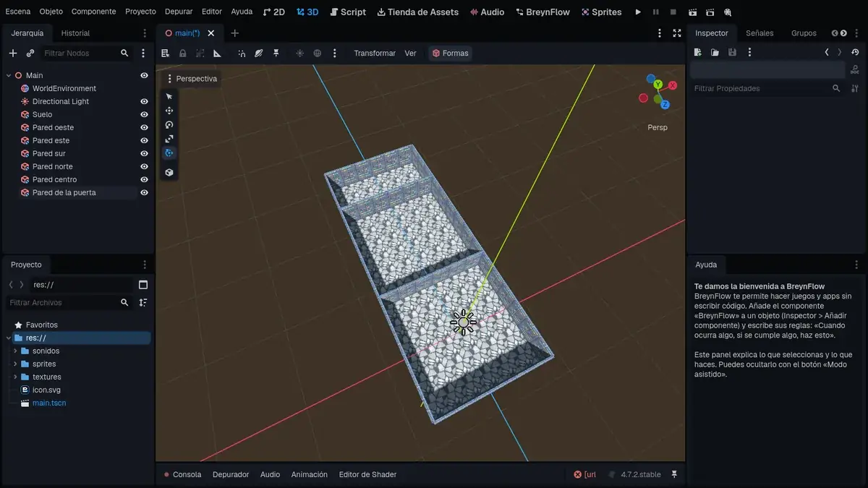Hide the Directional Light node
The height and width of the screenshot is (488, 868).
point(144,101)
